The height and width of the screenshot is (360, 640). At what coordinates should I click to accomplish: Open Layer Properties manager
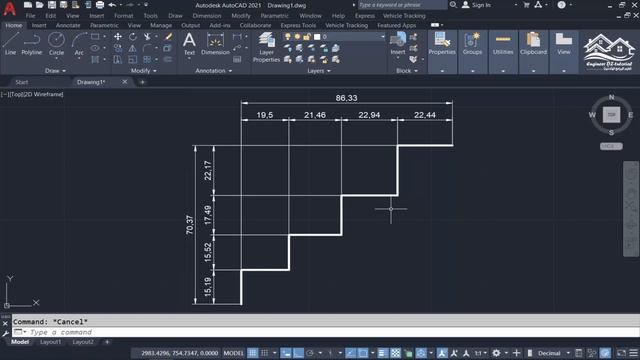click(266, 47)
